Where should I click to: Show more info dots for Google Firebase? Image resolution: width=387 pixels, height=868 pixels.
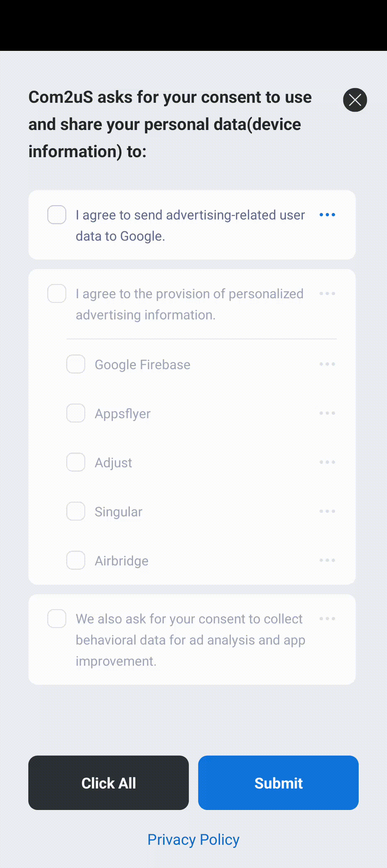[x=327, y=364]
